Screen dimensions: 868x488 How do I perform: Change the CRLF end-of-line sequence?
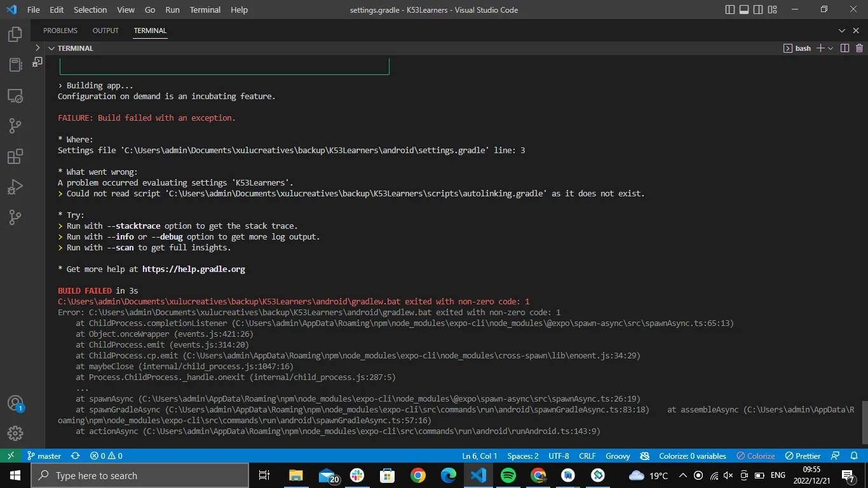tap(588, 456)
